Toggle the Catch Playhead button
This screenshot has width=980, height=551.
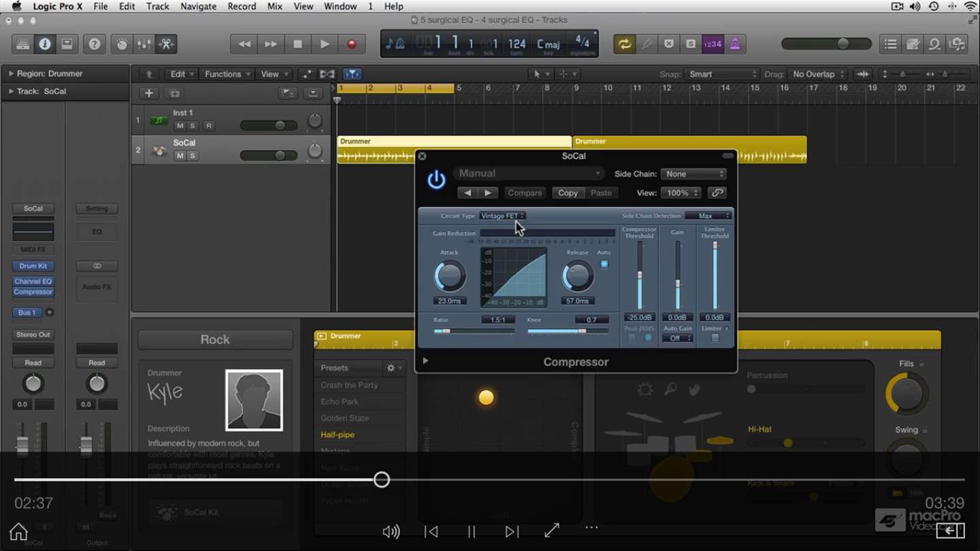click(x=351, y=74)
